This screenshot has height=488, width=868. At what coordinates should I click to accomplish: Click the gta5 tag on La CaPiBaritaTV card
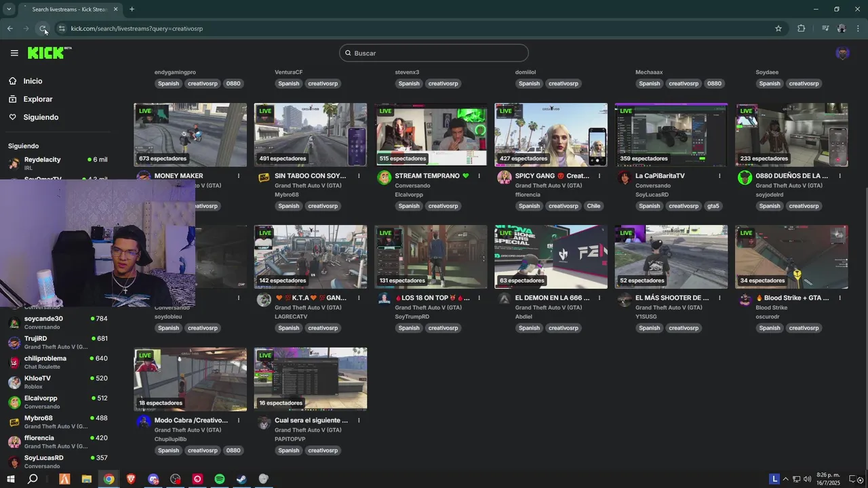[713, 206]
